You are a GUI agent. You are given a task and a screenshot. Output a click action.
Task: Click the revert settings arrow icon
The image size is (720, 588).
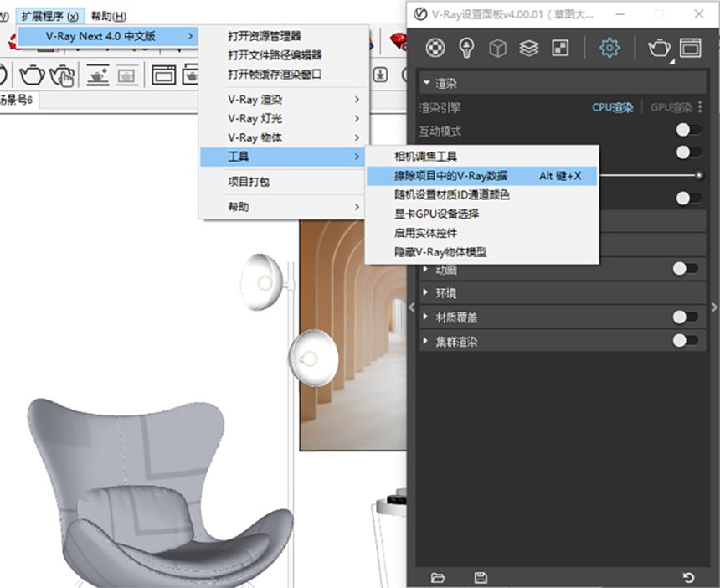click(688, 577)
